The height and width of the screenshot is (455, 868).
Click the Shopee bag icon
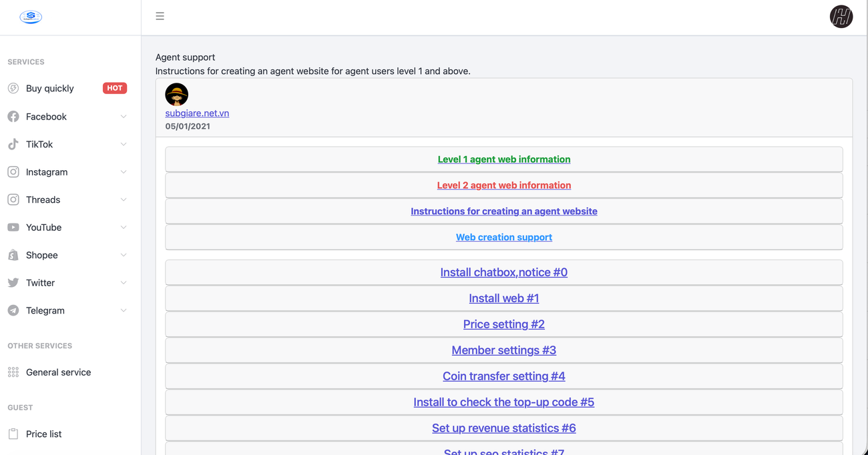(x=13, y=255)
